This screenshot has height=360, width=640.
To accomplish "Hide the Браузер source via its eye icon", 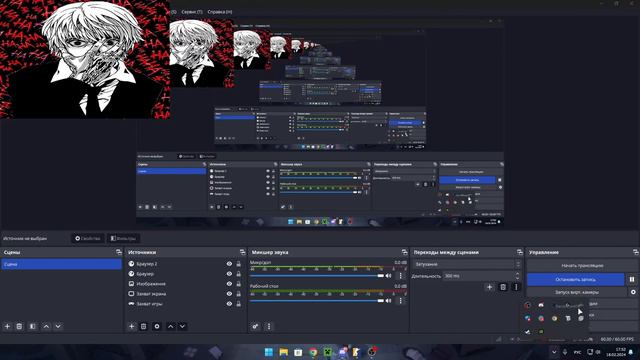I will (x=229, y=274).
